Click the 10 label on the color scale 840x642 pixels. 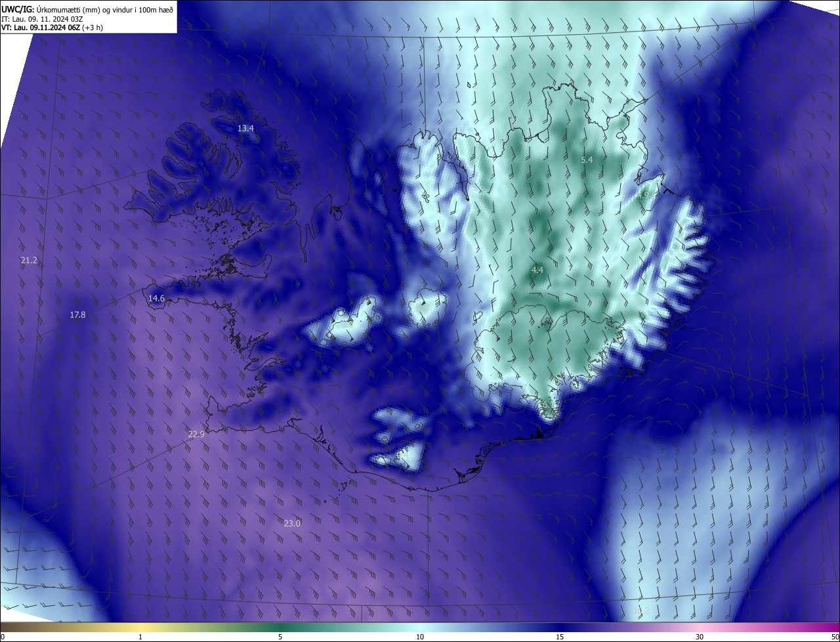click(x=420, y=637)
